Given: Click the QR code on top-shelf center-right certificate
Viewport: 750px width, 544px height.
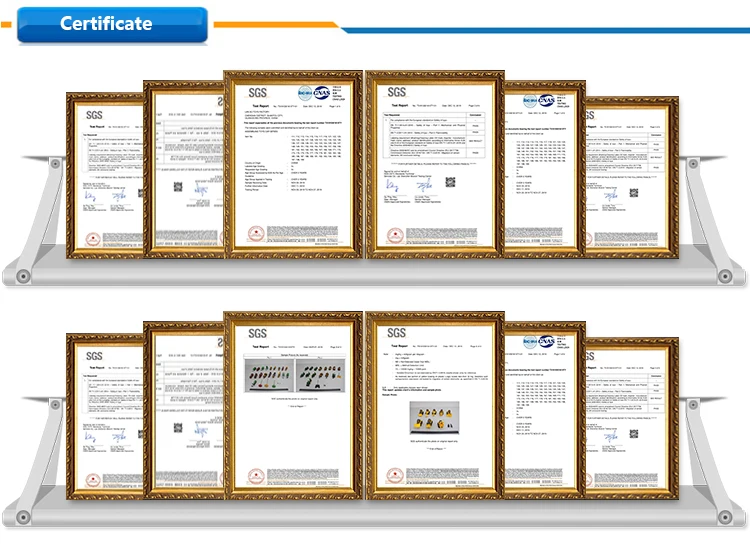Looking at the screenshot, I should point(450,182).
